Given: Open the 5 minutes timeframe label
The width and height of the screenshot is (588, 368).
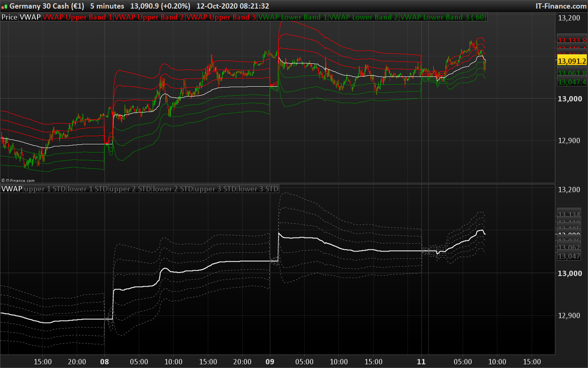Looking at the screenshot, I should (x=107, y=6).
